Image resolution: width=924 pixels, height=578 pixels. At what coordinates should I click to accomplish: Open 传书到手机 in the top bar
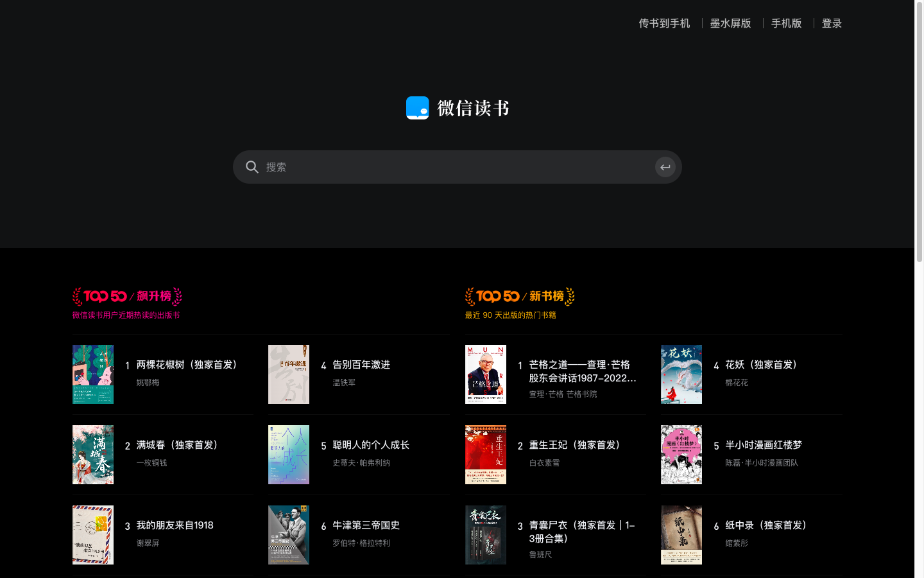(663, 22)
